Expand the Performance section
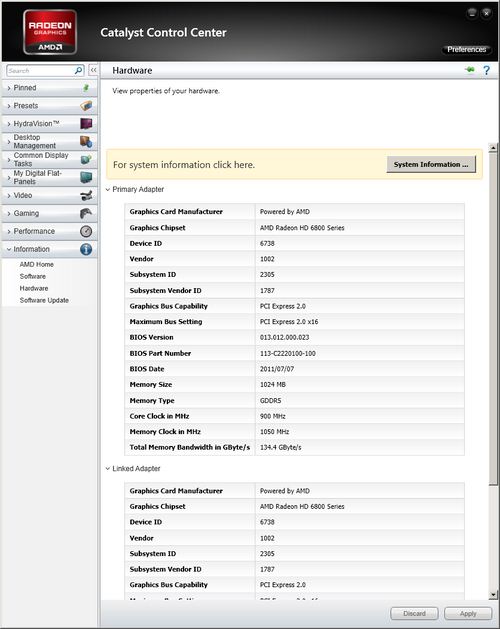This screenshot has width=500, height=629. coord(49,231)
